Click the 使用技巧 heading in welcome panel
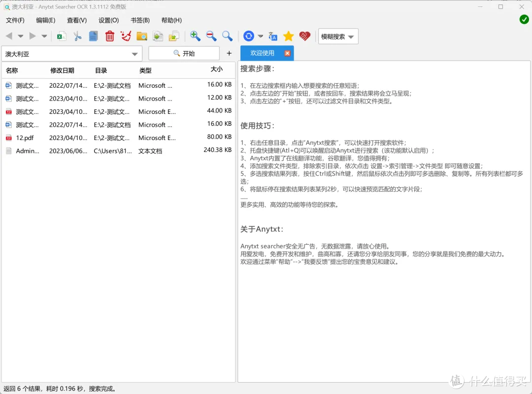Screen dimensions: 532x394 pyautogui.click(x=258, y=126)
